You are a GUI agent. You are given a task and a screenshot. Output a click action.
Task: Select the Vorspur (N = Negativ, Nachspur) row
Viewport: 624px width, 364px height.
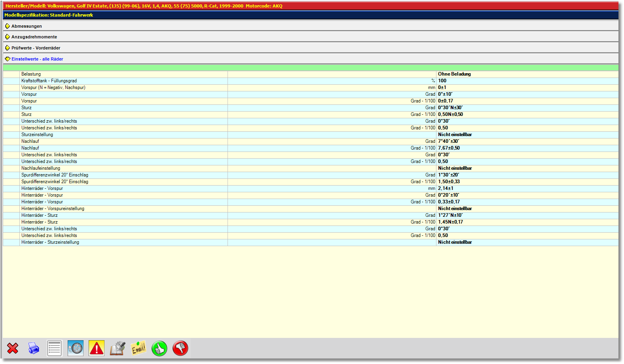(311, 87)
